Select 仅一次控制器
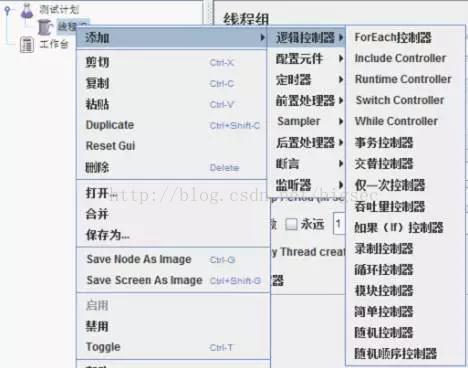 pyautogui.click(x=405, y=185)
